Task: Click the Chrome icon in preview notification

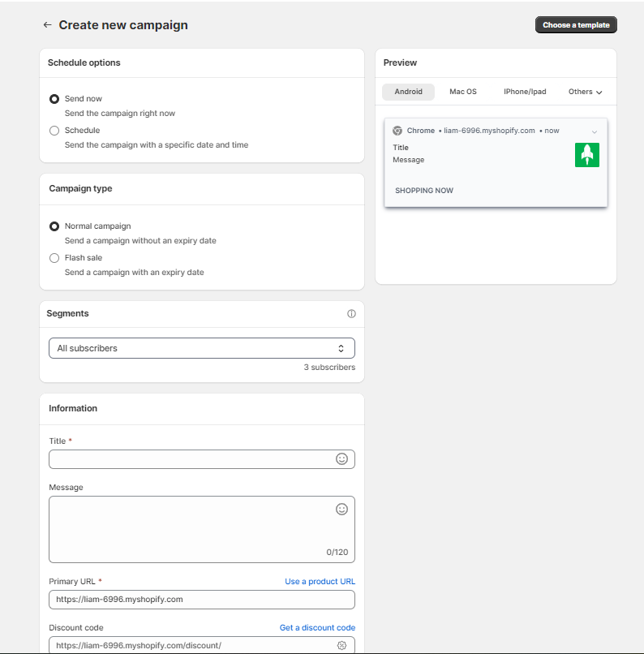Action: [397, 131]
